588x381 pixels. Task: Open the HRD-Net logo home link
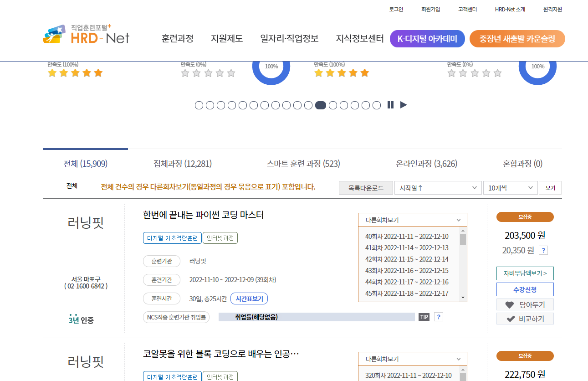[x=87, y=34]
